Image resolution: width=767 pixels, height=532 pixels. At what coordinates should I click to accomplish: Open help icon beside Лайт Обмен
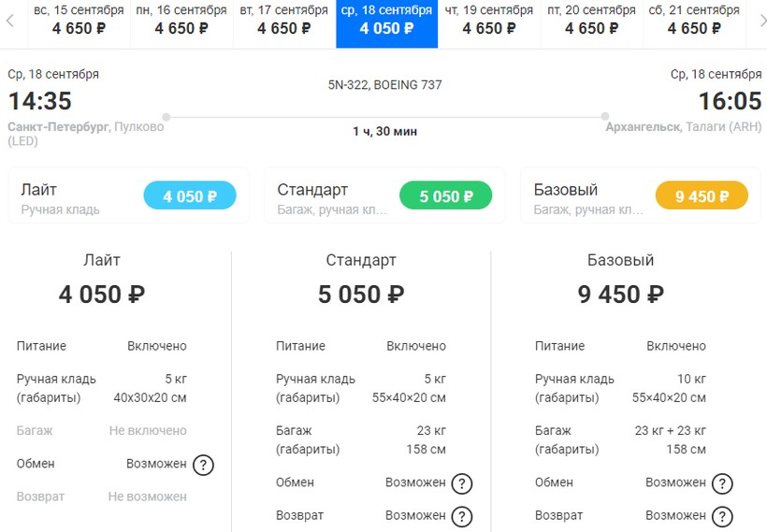click(x=203, y=465)
